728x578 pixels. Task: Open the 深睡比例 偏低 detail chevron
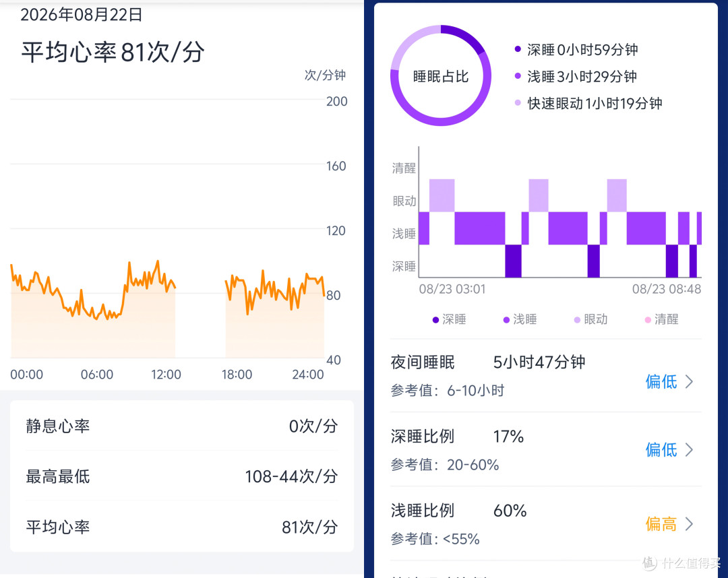(x=689, y=449)
